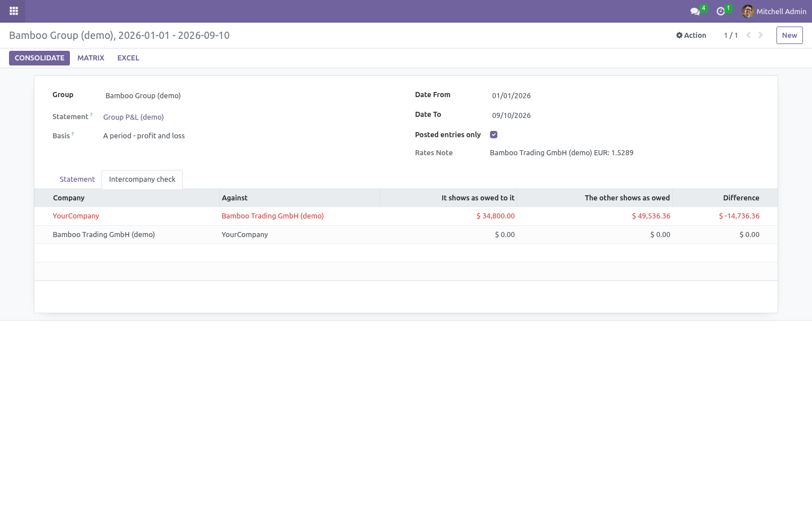This screenshot has width=812, height=508.
Task: Open the Group P&L (demo) statement link
Action: 134,117
